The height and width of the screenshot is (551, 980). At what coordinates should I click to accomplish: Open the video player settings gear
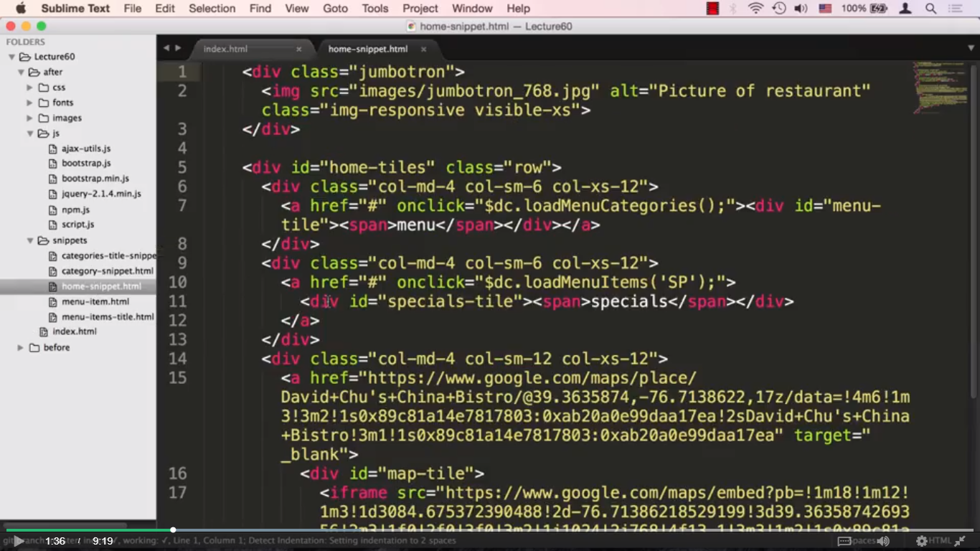pos(922,541)
